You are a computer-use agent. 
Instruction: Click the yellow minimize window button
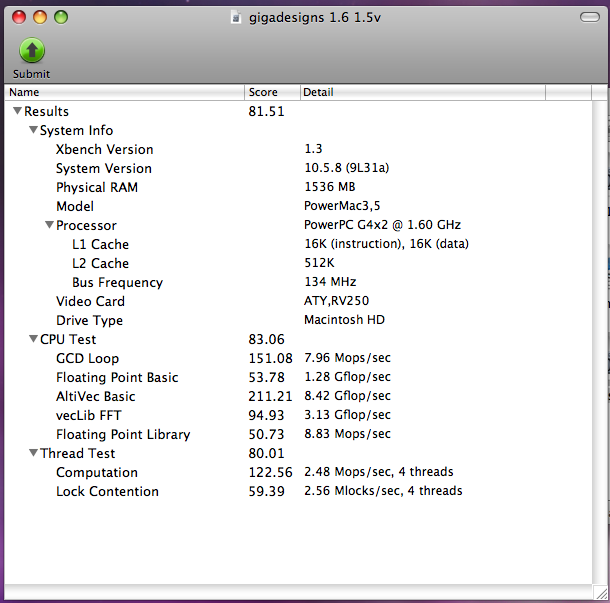40,17
